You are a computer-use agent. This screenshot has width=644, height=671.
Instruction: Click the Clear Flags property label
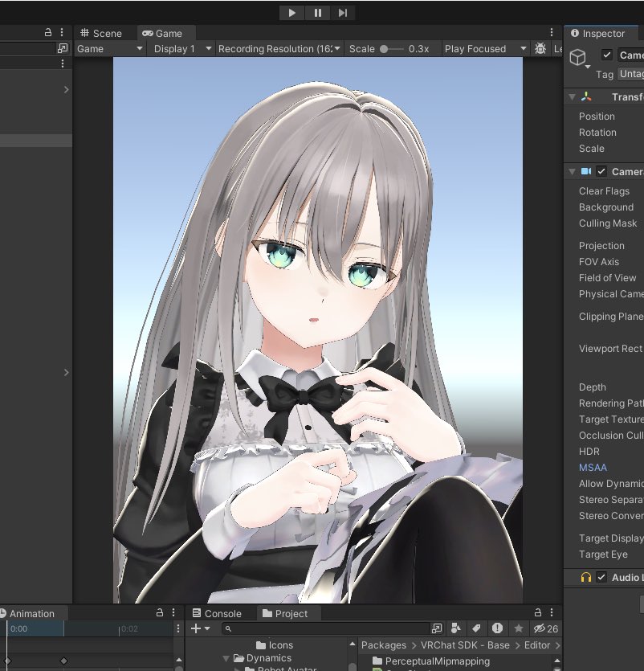tap(604, 191)
